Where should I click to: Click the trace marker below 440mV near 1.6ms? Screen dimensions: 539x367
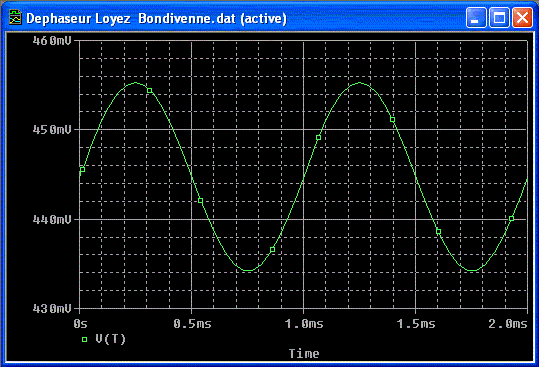tap(438, 232)
